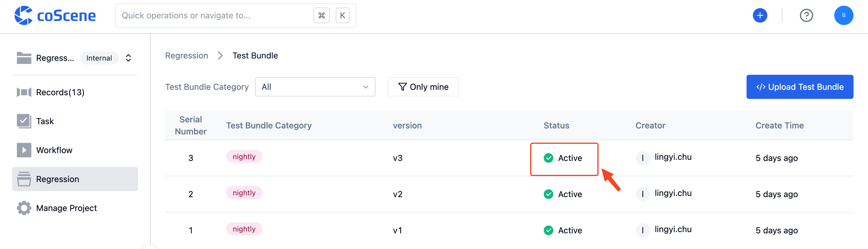Click version column header
The height and width of the screenshot is (249, 868).
pos(407,125)
